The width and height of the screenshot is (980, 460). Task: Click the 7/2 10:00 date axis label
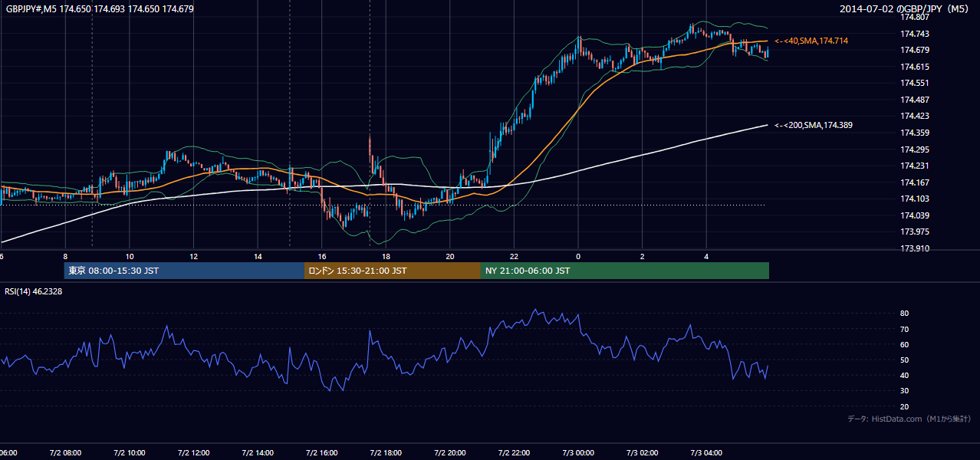(130, 453)
